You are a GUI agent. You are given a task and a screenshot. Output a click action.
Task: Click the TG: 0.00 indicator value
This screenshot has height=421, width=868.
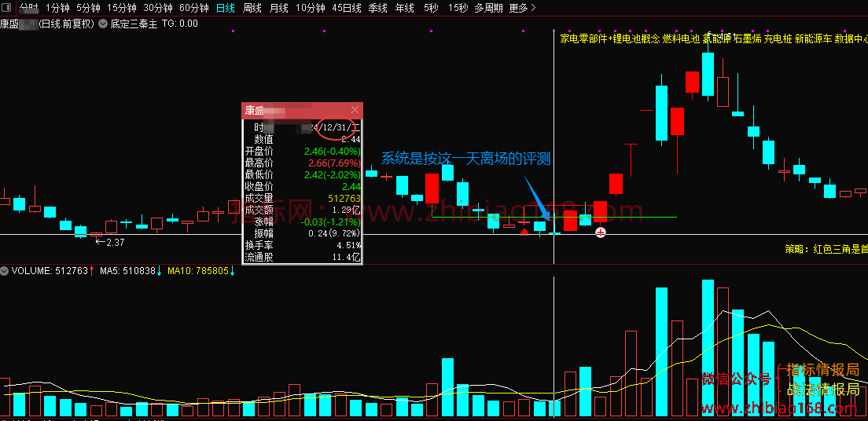(179, 24)
